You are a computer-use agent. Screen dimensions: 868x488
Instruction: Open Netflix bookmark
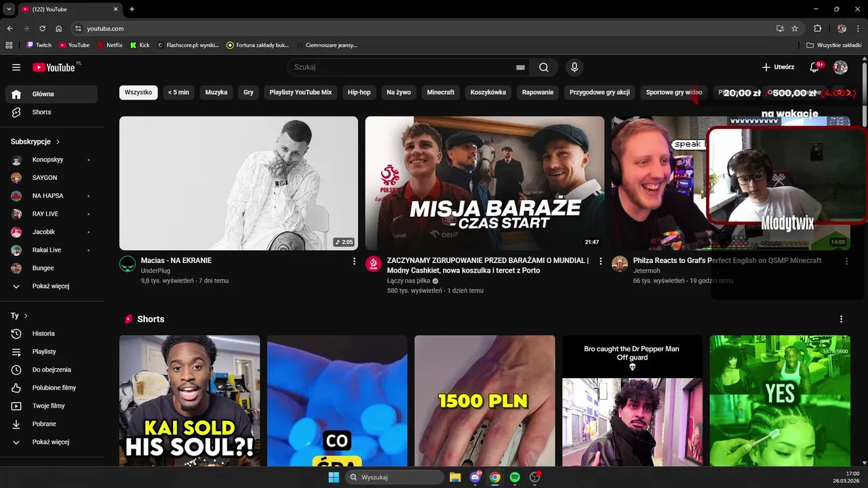pos(110,45)
